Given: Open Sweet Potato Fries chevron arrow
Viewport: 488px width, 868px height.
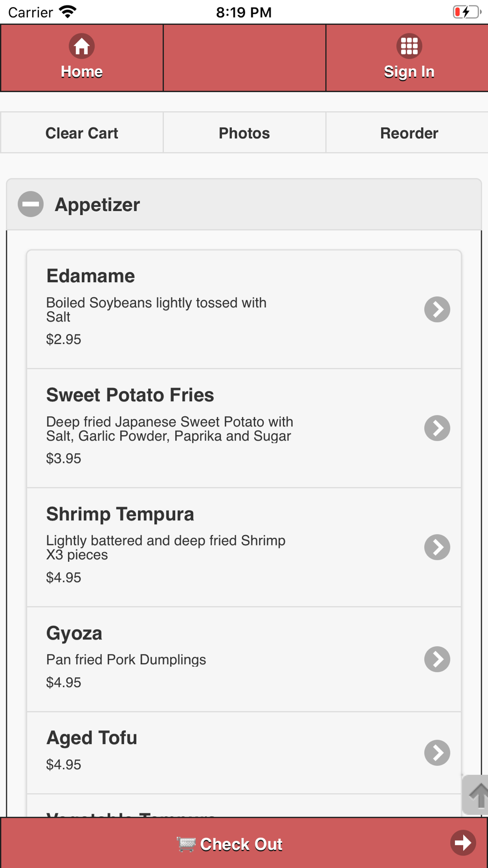Looking at the screenshot, I should tap(437, 428).
